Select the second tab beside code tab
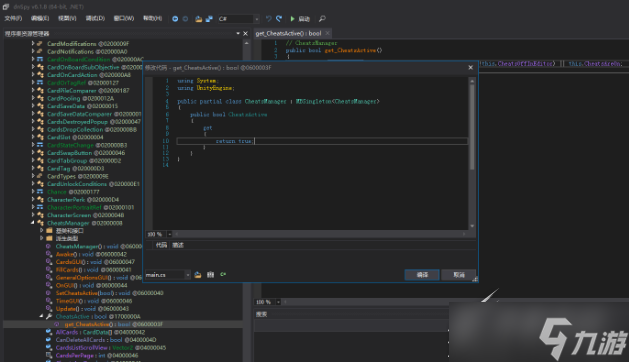This screenshot has width=629, height=362. click(x=178, y=245)
